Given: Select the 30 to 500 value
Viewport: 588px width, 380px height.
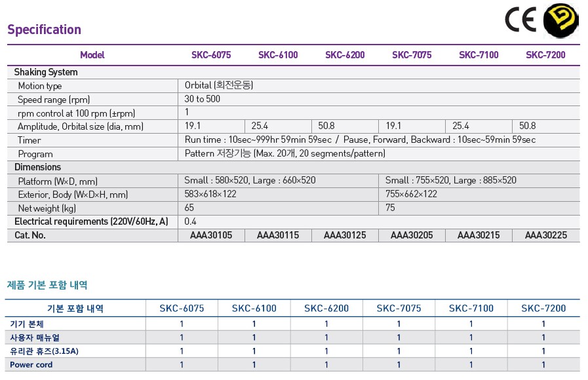Looking at the screenshot, I should click(202, 99).
